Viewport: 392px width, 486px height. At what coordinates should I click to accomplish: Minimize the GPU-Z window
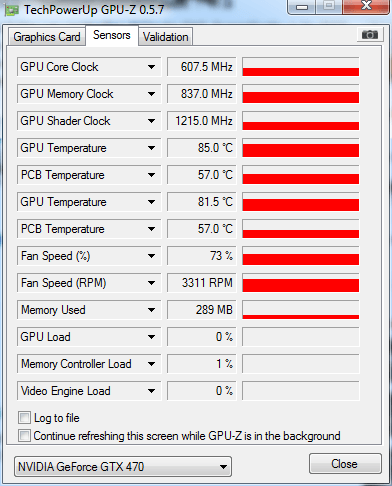[x=302, y=7]
